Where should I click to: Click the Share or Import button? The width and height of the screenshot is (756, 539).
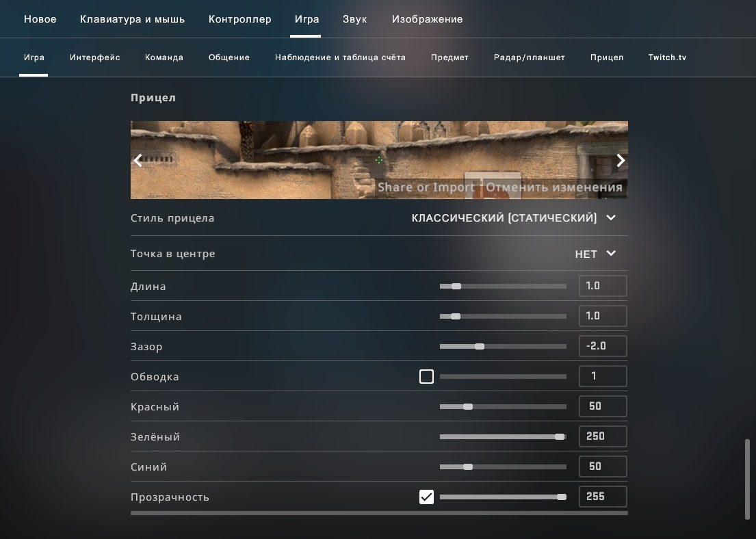point(426,187)
